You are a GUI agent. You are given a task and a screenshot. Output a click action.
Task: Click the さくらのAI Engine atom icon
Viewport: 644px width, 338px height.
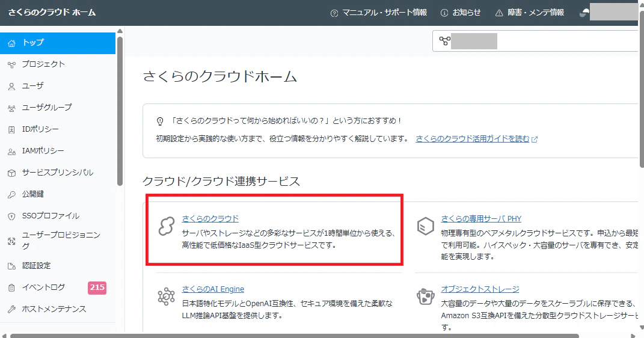(167, 297)
